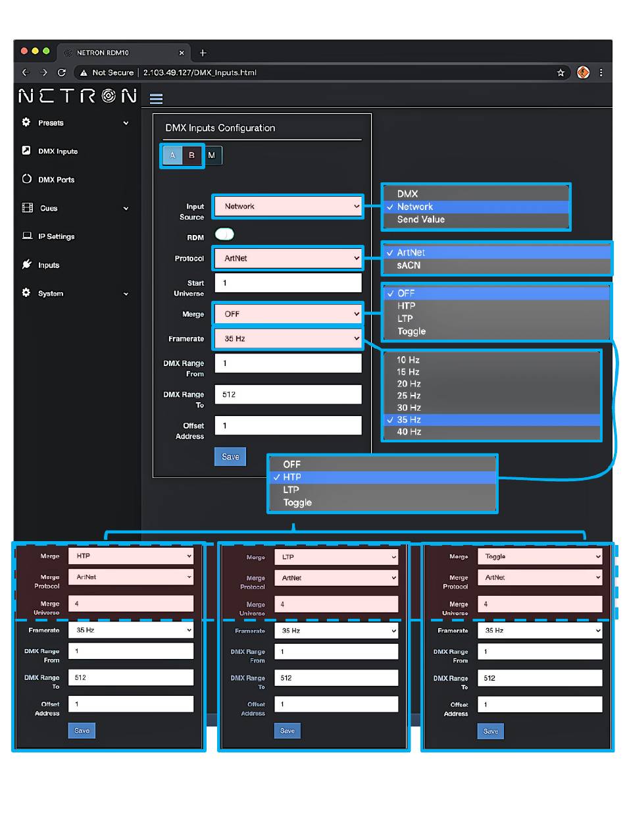This screenshot has height=840, width=625.
Task: Click the browser address bar URL
Action: pyautogui.click(x=200, y=72)
